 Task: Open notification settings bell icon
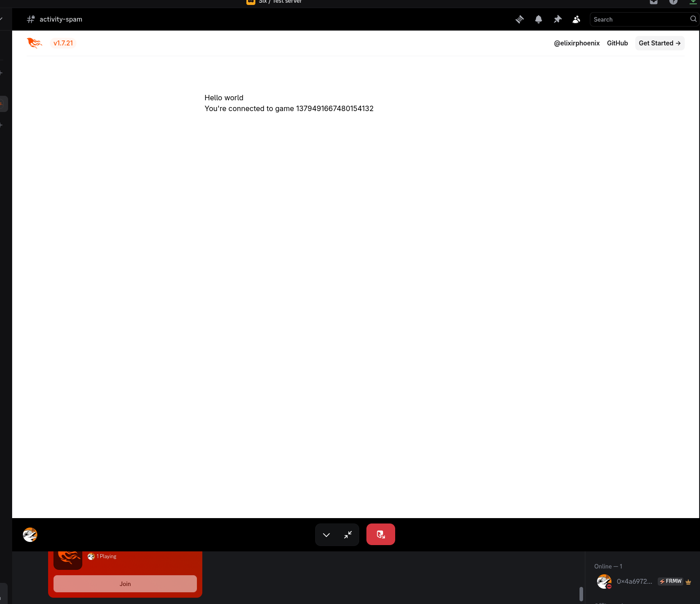click(x=539, y=19)
